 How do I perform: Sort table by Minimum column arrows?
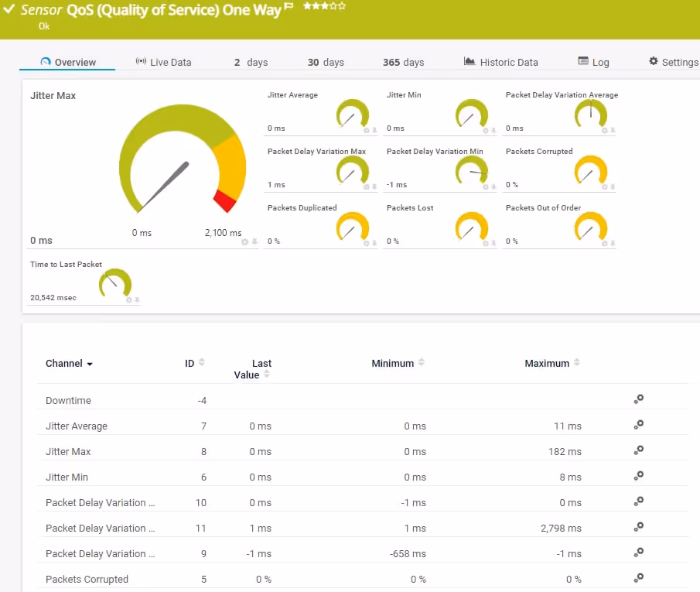[x=422, y=362]
